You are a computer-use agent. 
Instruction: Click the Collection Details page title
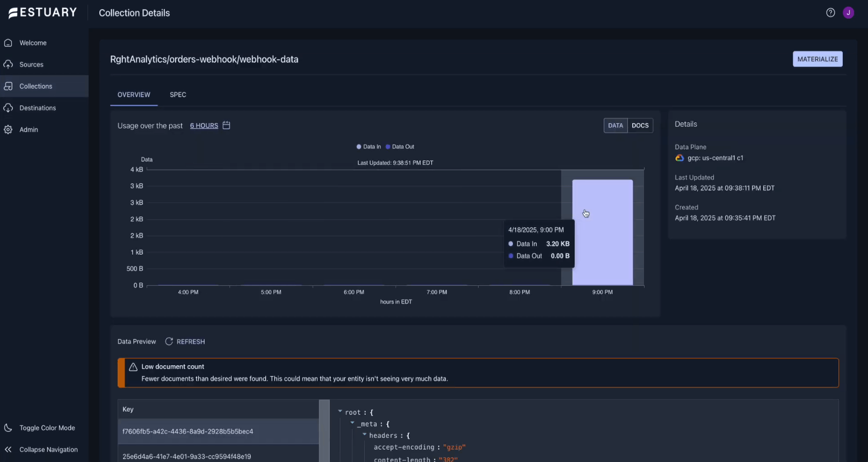134,13
